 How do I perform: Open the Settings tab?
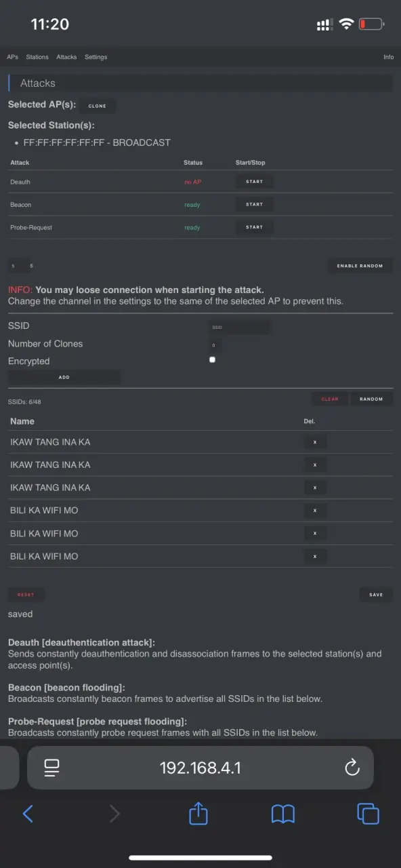(96, 57)
